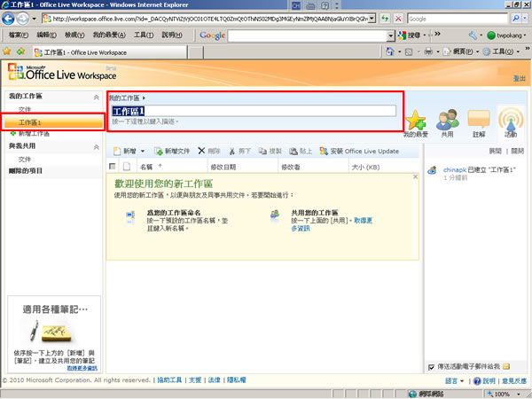Click the search magnifier icon

pyautogui.click(x=515, y=19)
